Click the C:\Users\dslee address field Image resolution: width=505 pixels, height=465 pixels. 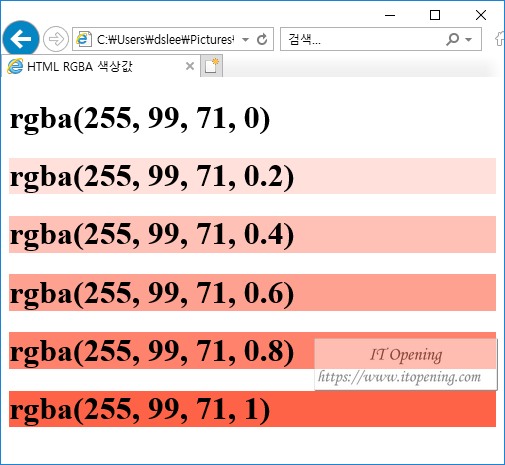pos(165,39)
